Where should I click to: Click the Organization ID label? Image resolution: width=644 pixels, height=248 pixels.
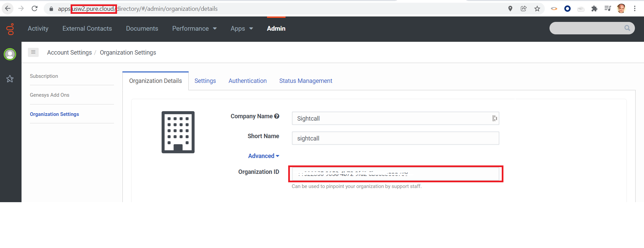click(x=259, y=172)
